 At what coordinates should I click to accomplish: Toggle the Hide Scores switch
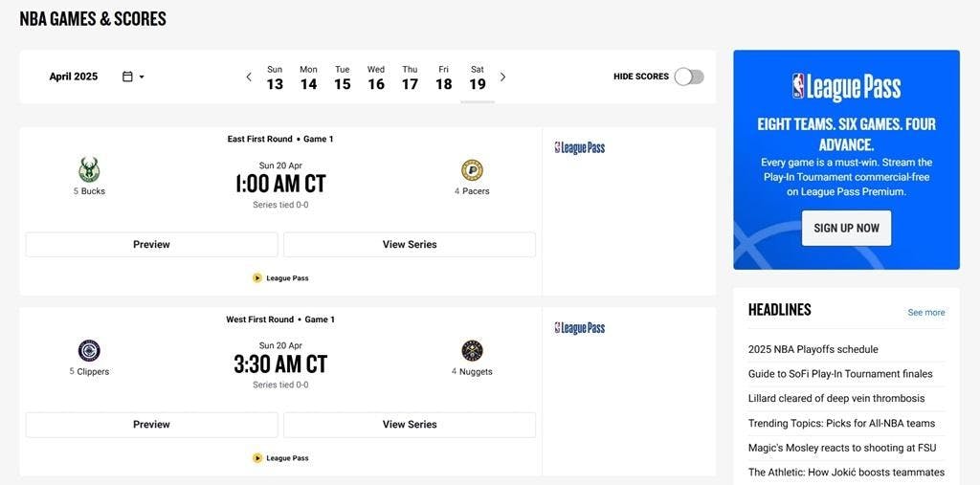tap(689, 77)
